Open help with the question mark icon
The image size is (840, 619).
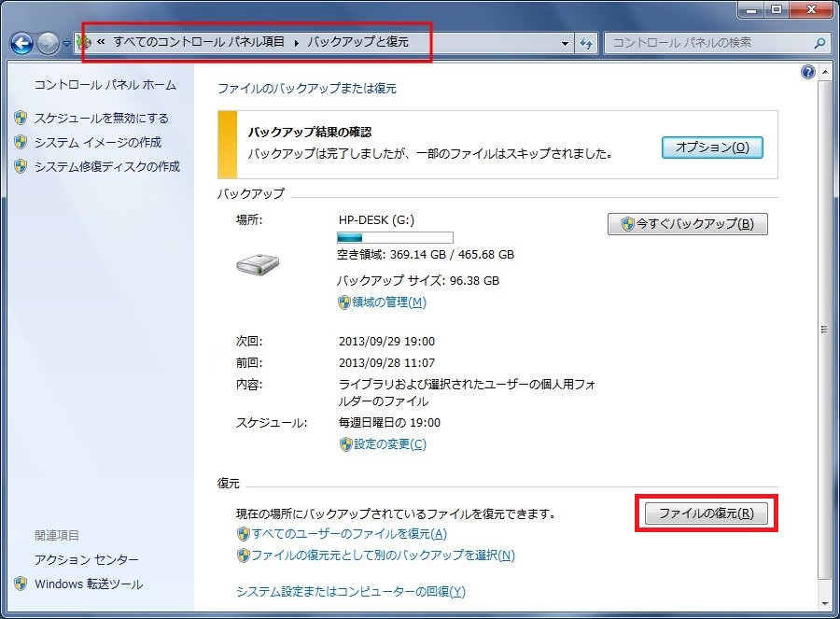tap(808, 72)
